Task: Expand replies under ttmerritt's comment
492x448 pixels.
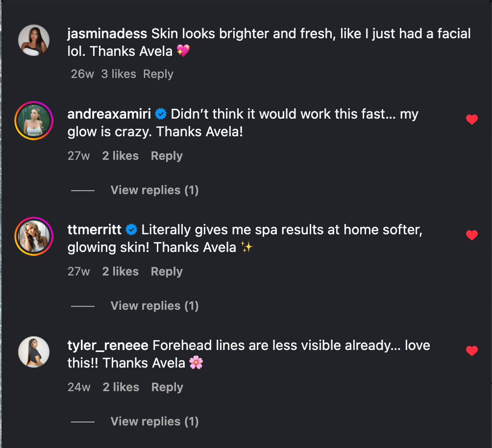Action: point(154,306)
